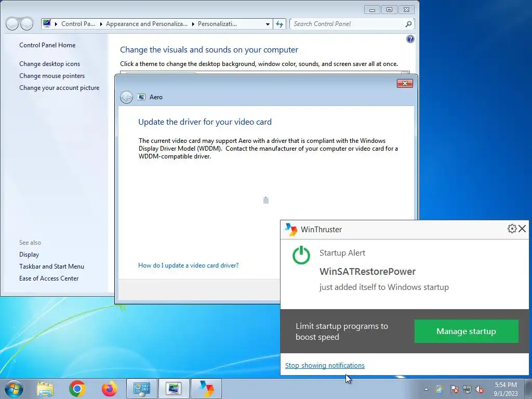Switch to WinThruster taskbar button

tap(206, 389)
